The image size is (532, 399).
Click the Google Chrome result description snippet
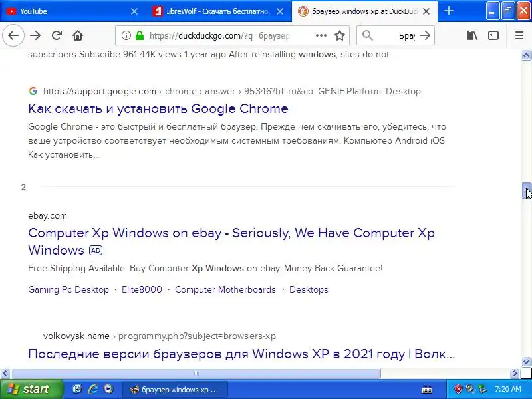tap(237, 140)
